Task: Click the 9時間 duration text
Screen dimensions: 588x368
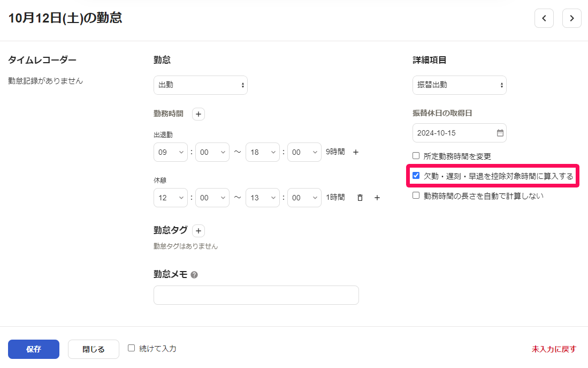Action: pyautogui.click(x=335, y=152)
